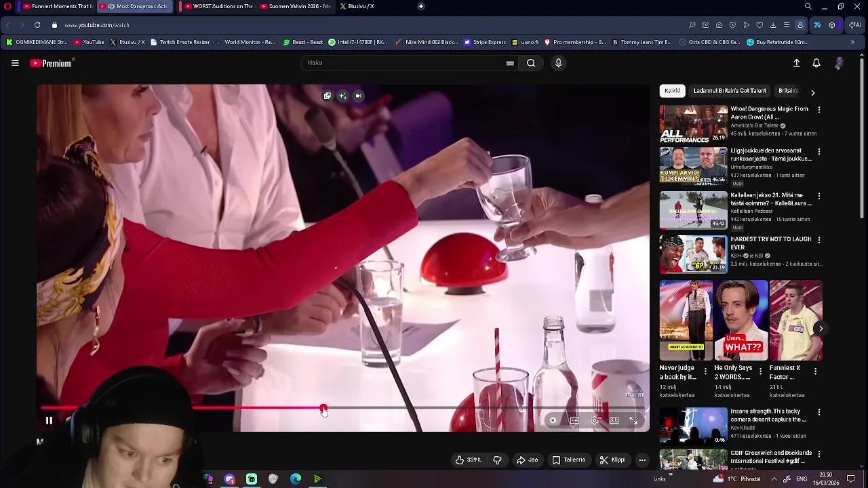Reload the page in browser toolbar
Viewport: 868px width, 488px height.
pyautogui.click(x=37, y=25)
